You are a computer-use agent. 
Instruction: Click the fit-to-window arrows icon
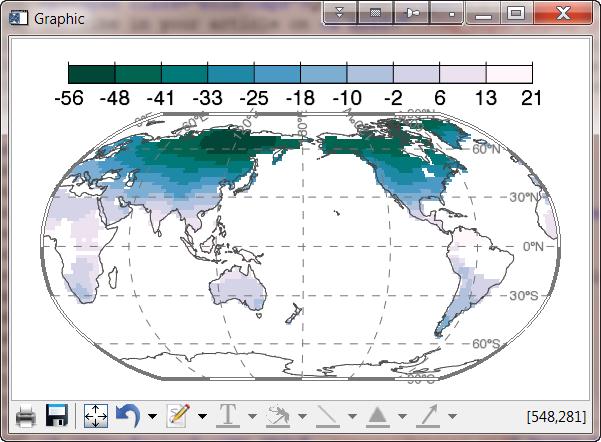96,416
